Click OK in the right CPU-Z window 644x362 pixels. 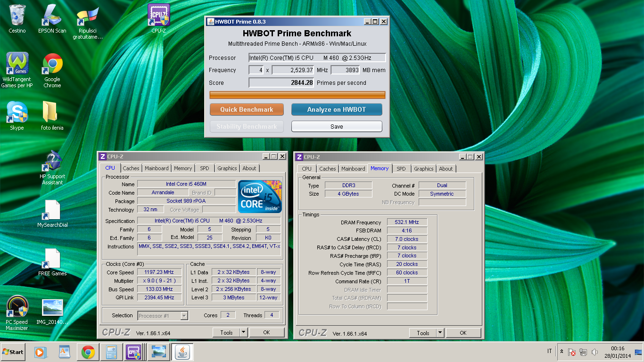click(463, 333)
